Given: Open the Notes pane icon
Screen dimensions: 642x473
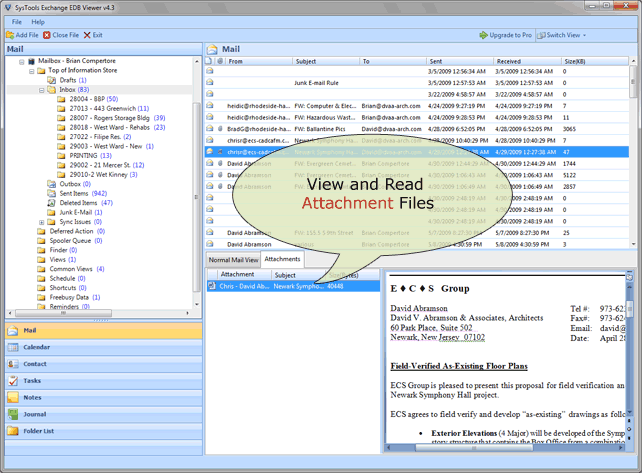Looking at the screenshot, I should [x=13, y=398].
